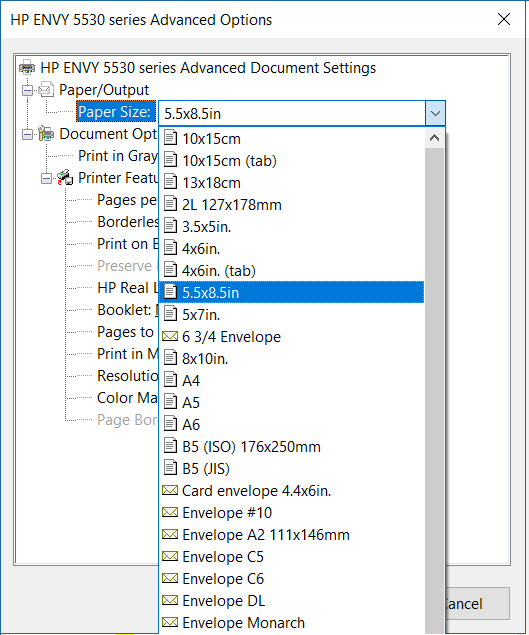529x635 pixels.
Task: Select the Paper/Output tree item
Action: click(104, 90)
